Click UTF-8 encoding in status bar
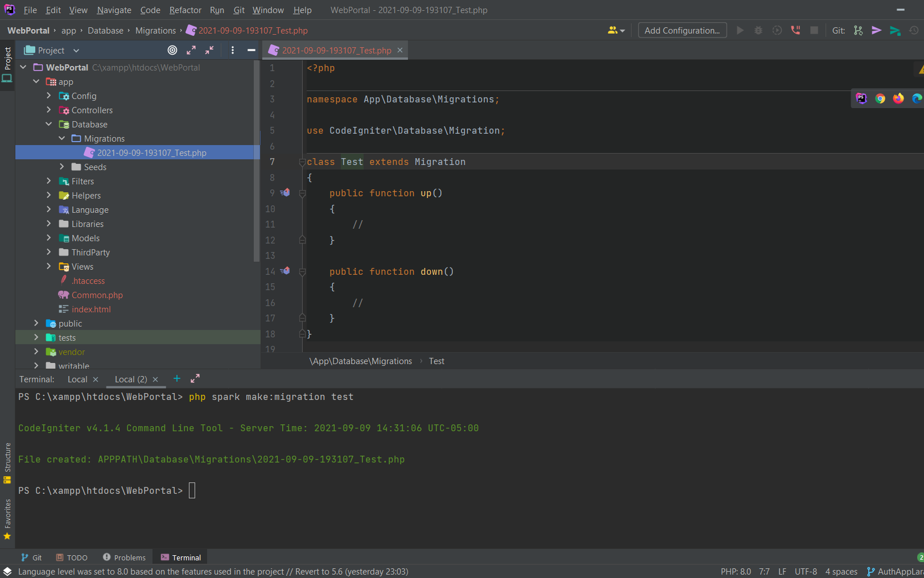Screen dimensions: 924x578 (806, 571)
